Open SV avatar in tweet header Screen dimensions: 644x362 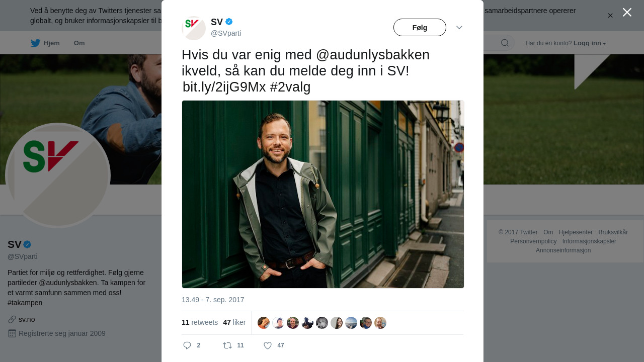(x=194, y=28)
